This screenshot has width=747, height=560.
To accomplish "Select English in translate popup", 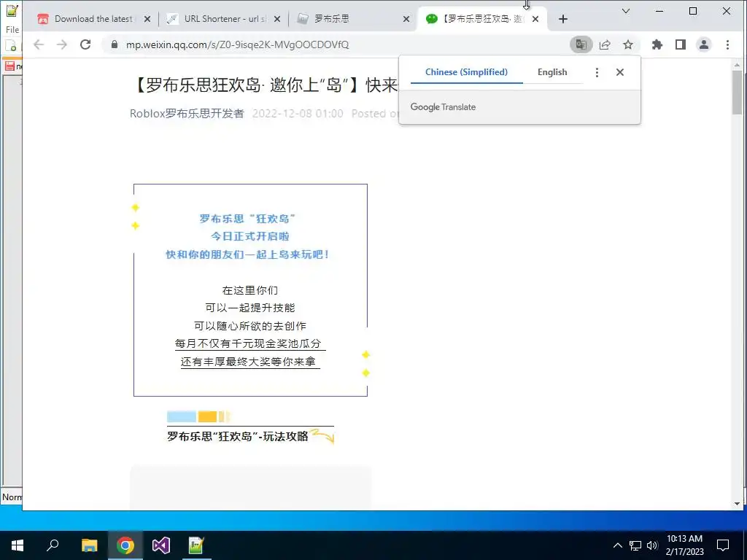I will 552,72.
